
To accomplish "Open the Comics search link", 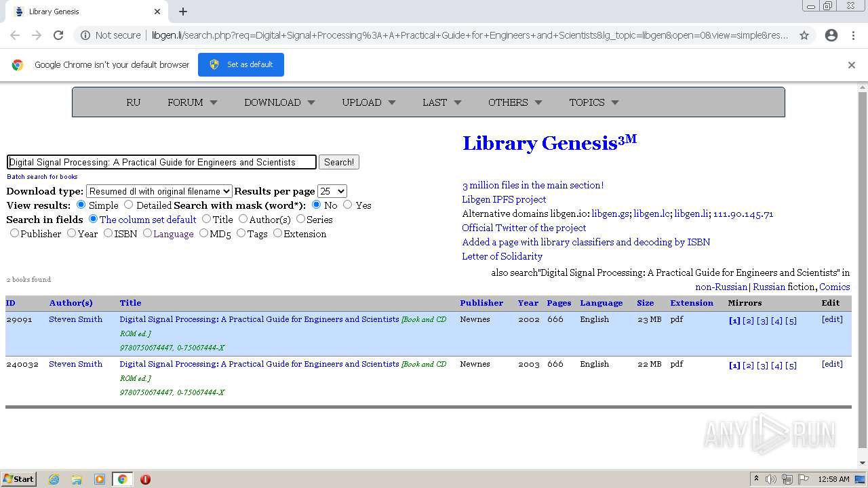I will pos(834,287).
